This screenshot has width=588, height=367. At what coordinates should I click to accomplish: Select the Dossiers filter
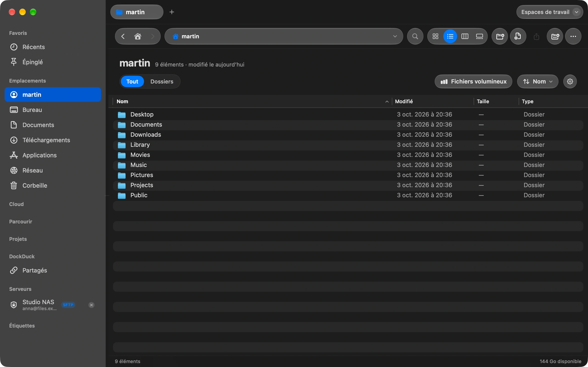(x=162, y=82)
